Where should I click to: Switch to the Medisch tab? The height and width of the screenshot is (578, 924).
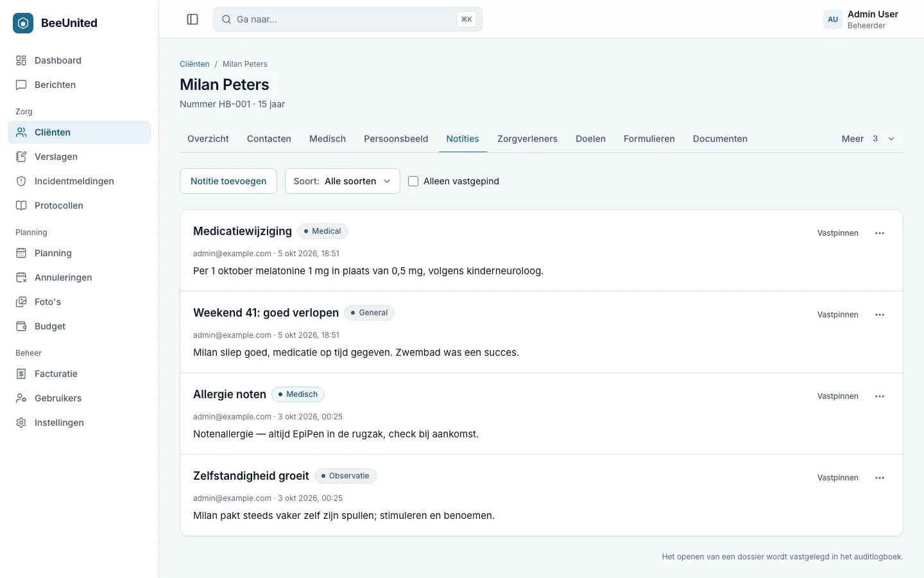pos(327,139)
